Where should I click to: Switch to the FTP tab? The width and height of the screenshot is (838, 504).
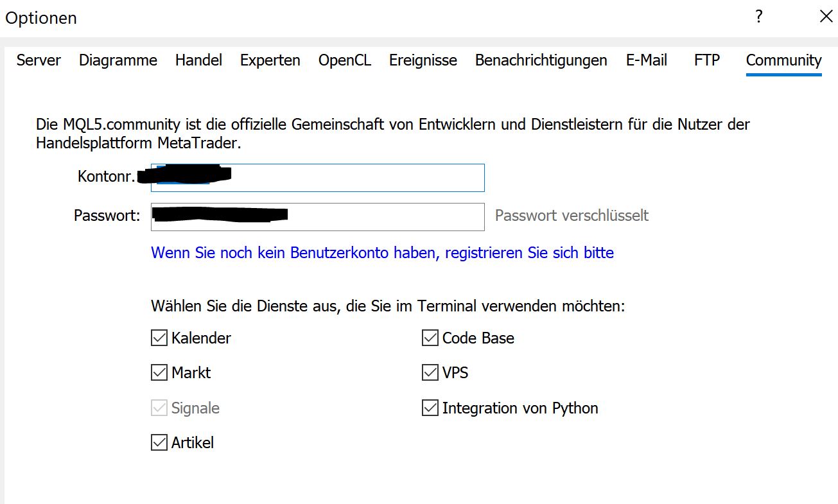pos(707,60)
